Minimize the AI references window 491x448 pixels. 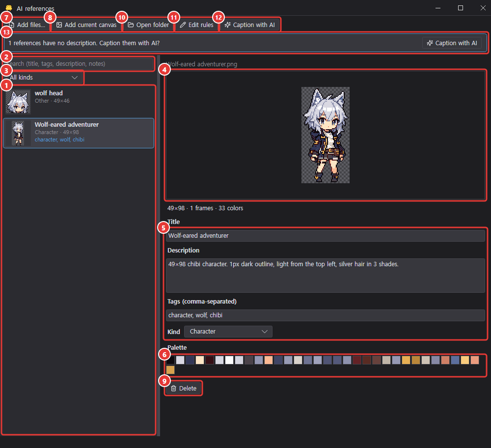438,8
